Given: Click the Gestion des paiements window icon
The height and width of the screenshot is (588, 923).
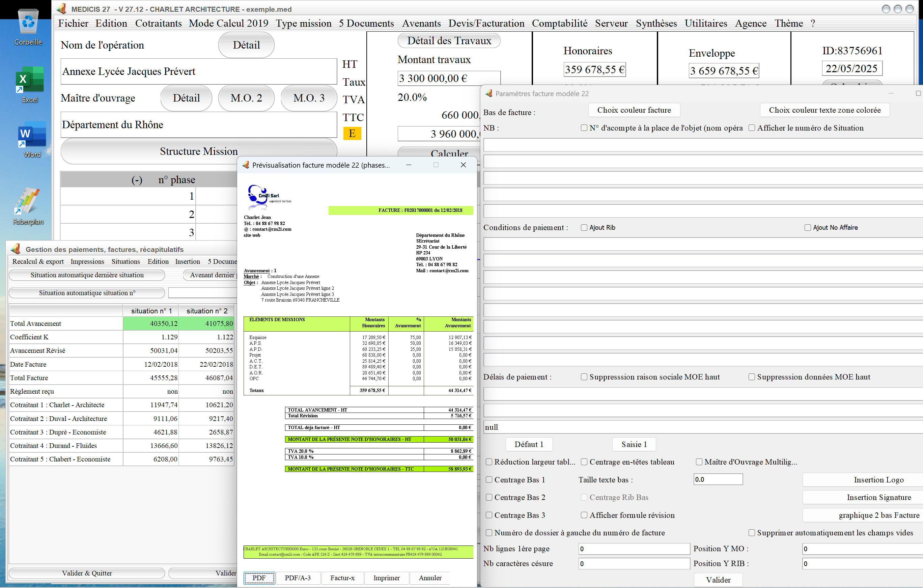Looking at the screenshot, I should point(16,249).
